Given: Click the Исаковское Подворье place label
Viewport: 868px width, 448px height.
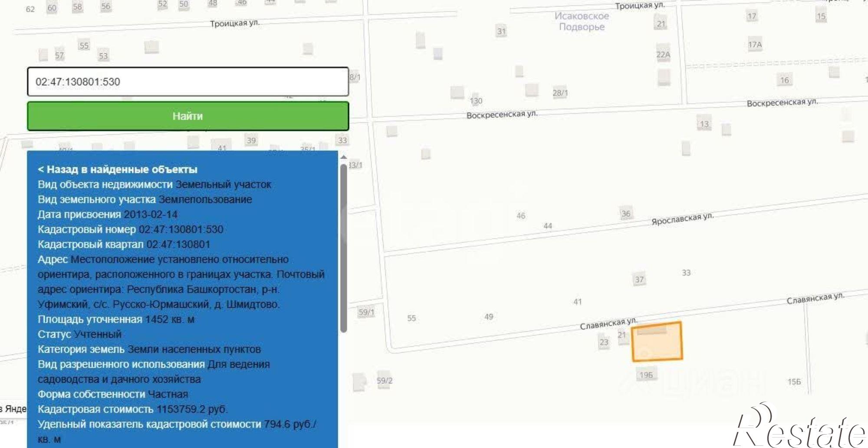Looking at the screenshot, I should point(582,21).
